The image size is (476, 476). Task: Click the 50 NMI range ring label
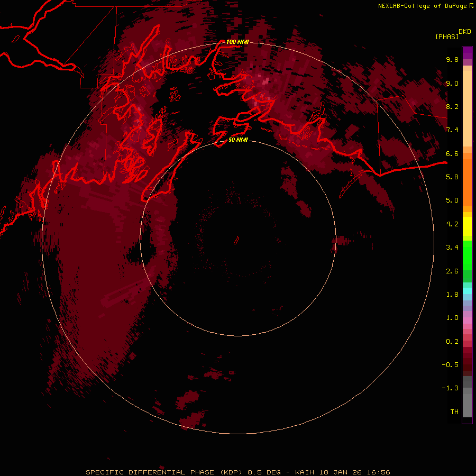[x=238, y=140]
